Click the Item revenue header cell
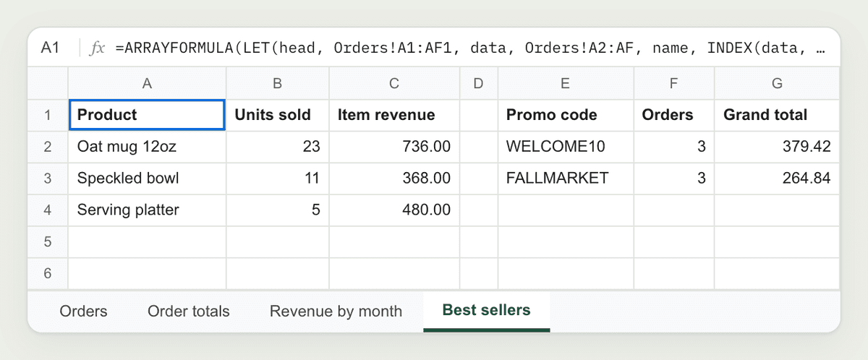 click(x=394, y=115)
